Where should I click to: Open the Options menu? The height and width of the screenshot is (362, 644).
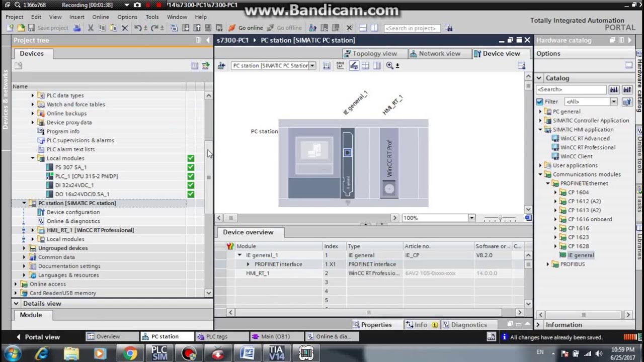(x=127, y=17)
